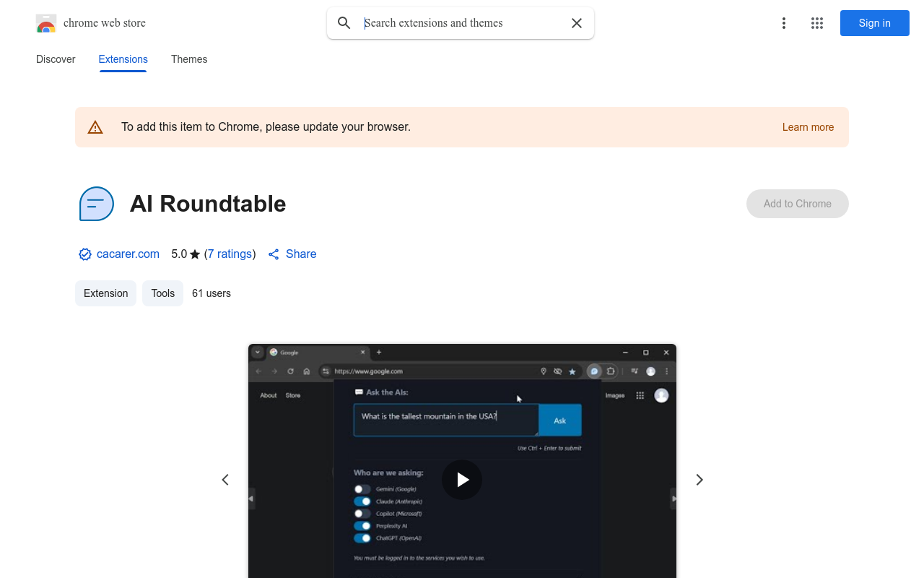Click the mountain question text box in preview
Viewport: 924px width, 578px height.
pyautogui.click(x=446, y=420)
